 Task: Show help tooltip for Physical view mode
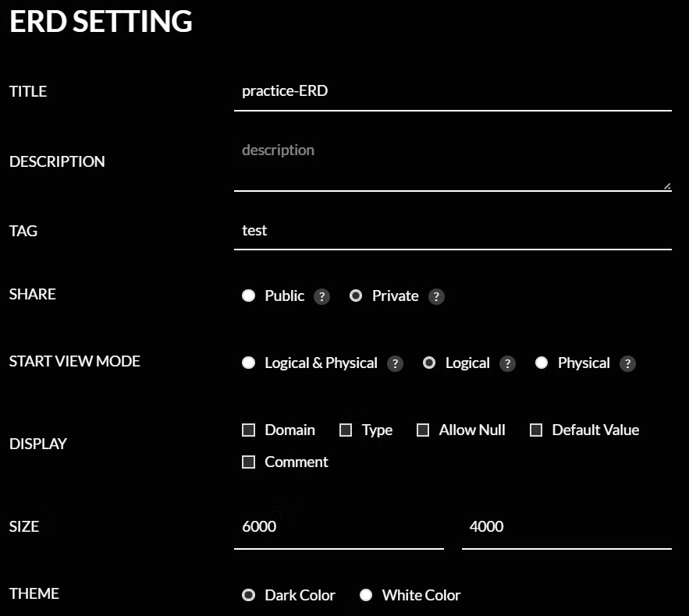click(627, 363)
